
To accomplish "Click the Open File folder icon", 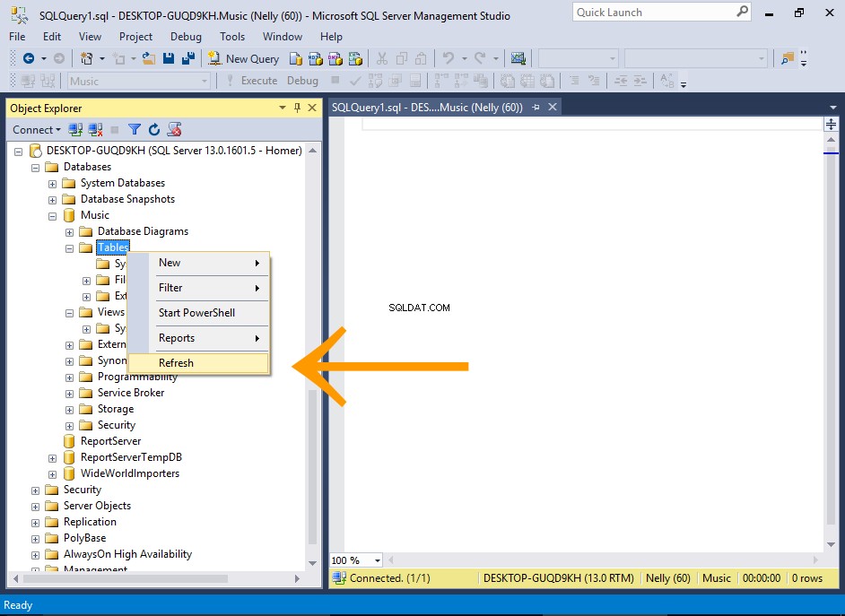I will coord(149,58).
